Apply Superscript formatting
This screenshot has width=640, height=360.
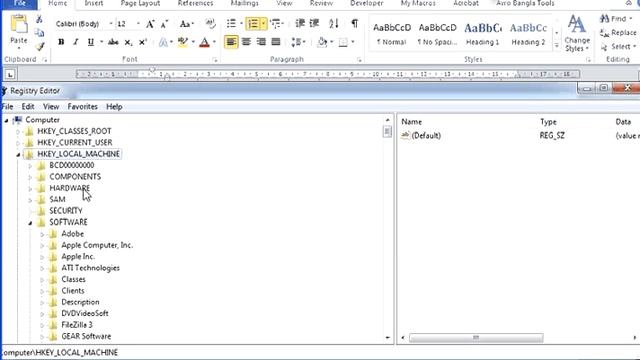[x=143, y=42]
